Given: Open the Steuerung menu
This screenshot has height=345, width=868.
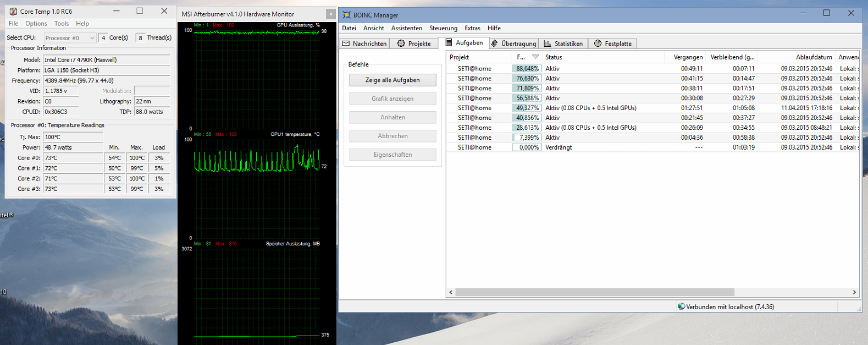Looking at the screenshot, I should pos(443,28).
